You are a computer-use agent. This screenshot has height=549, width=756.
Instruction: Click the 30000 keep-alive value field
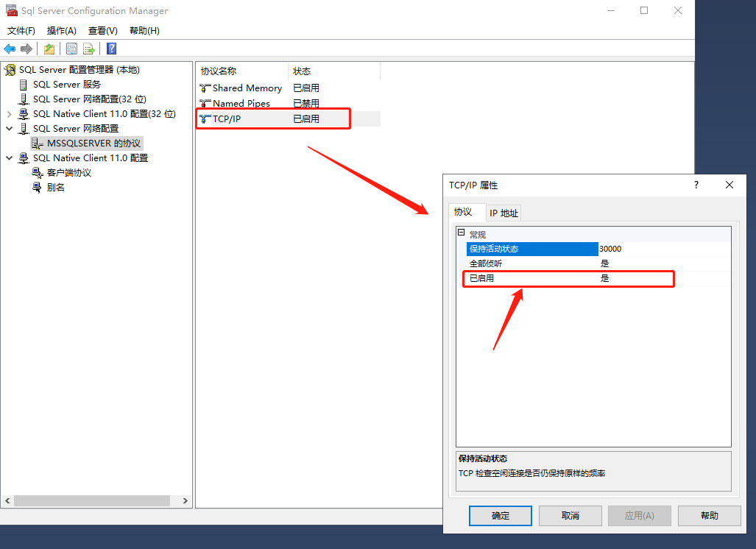[x=665, y=249]
